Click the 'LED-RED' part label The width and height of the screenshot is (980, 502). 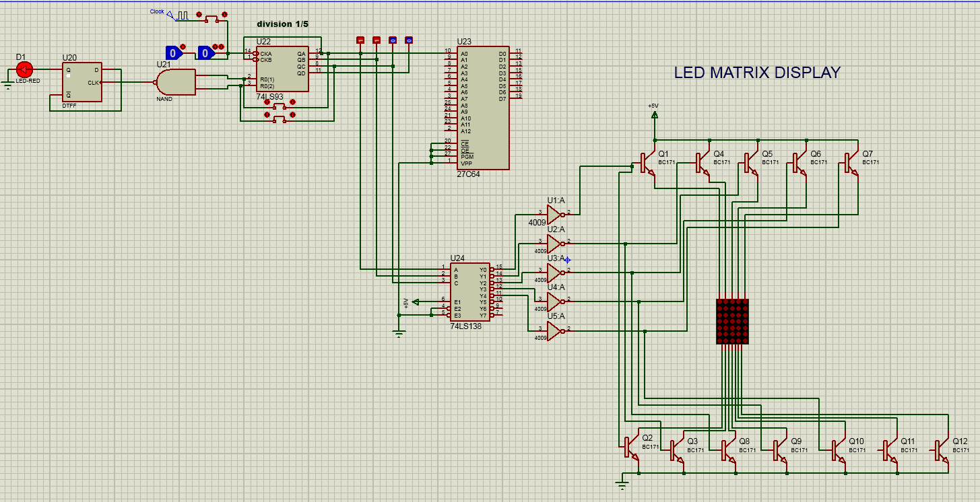tap(28, 81)
